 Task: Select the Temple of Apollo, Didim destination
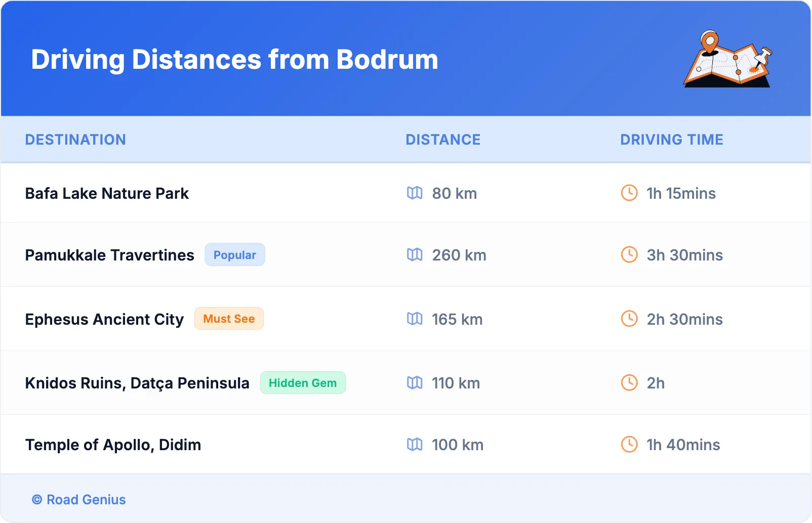click(x=113, y=445)
